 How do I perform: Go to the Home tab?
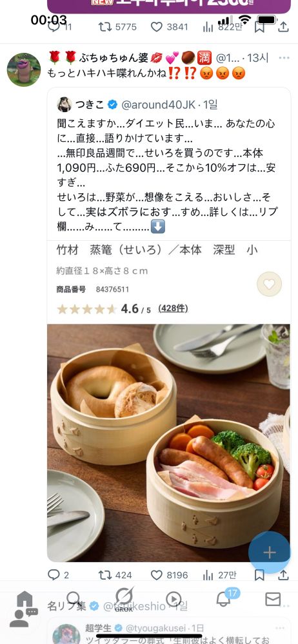coord(25,599)
